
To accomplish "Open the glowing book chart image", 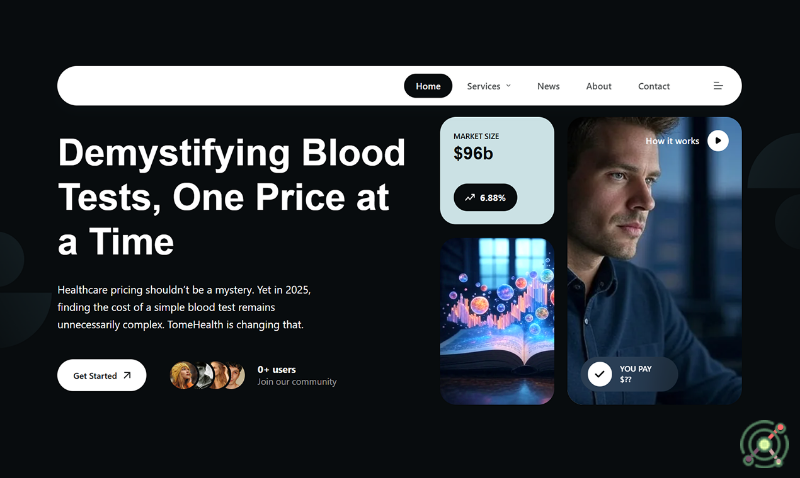I will tap(497, 321).
